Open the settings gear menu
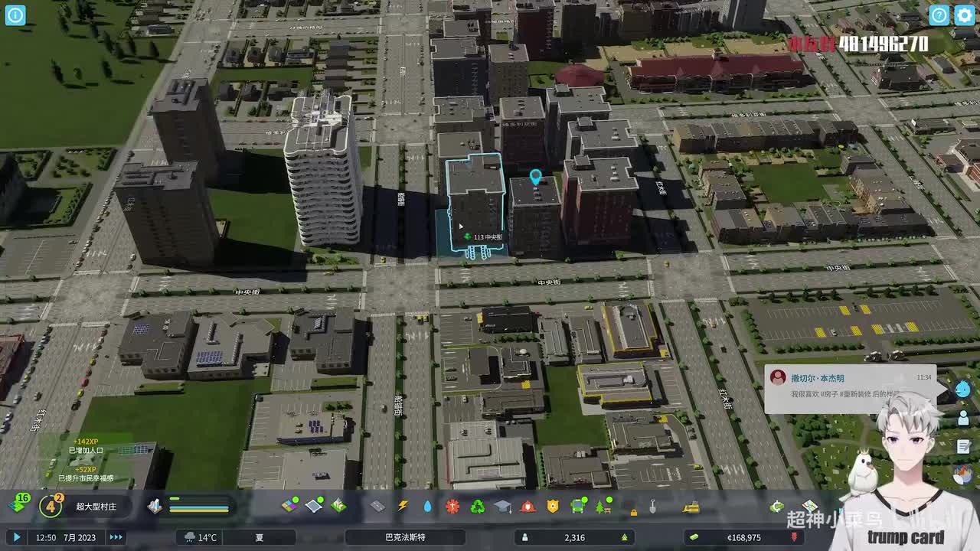Viewport: 980px width, 551px height. [964, 15]
